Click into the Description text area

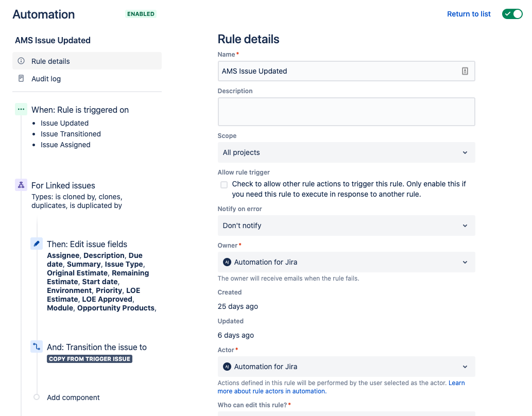346,112
